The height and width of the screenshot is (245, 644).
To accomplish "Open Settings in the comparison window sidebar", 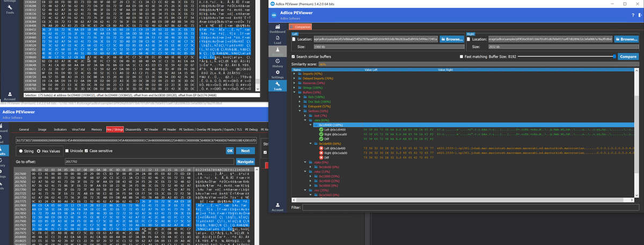I will [x=277, y=75].
